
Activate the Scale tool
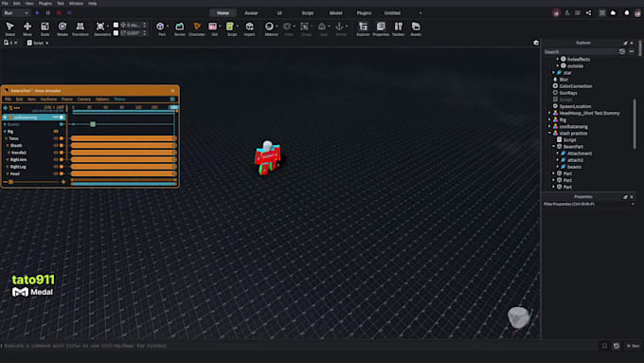tap(45, 28)
